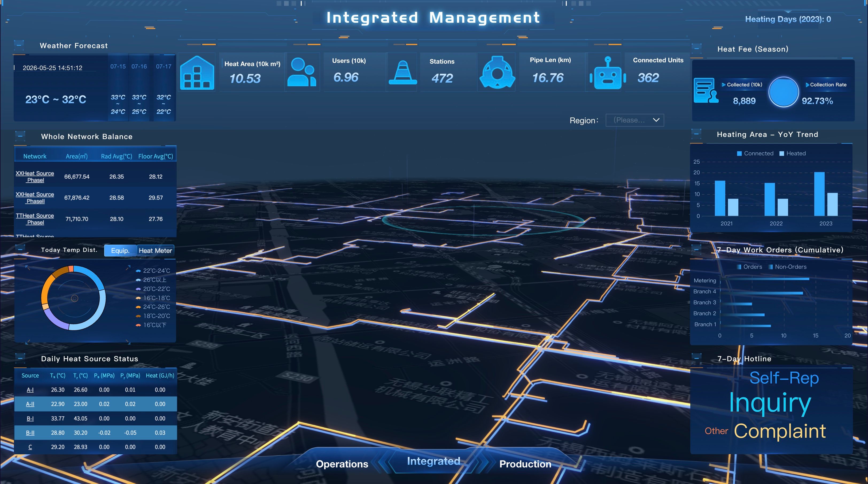Click the Branch 4 work orders bar
Image resolution: width=868 pixels, height=484 pixels.
pos(762,293)
